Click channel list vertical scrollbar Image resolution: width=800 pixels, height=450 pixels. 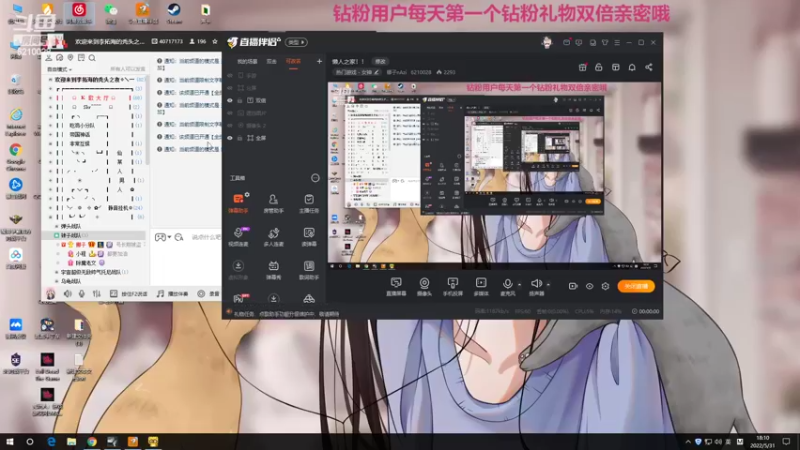coord(147,120)
